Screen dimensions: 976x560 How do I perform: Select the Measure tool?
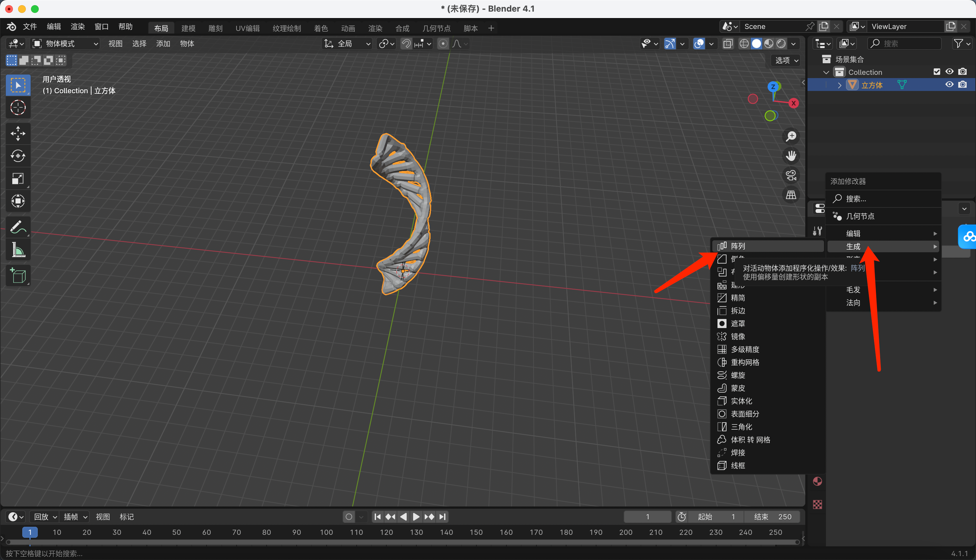click(x=18, y=250)
